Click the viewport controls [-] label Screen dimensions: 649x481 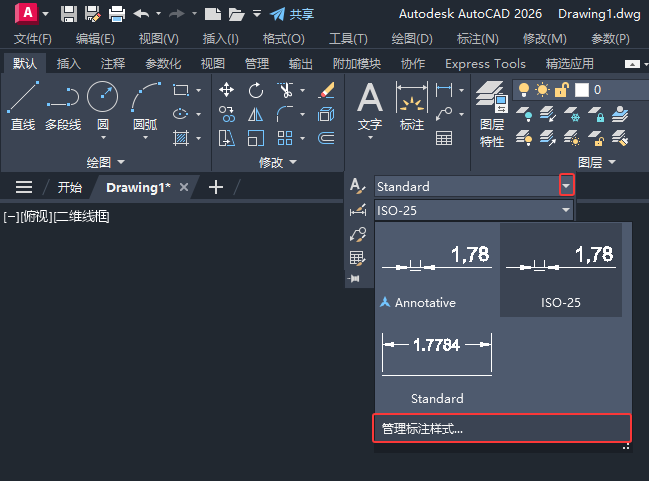11,216
